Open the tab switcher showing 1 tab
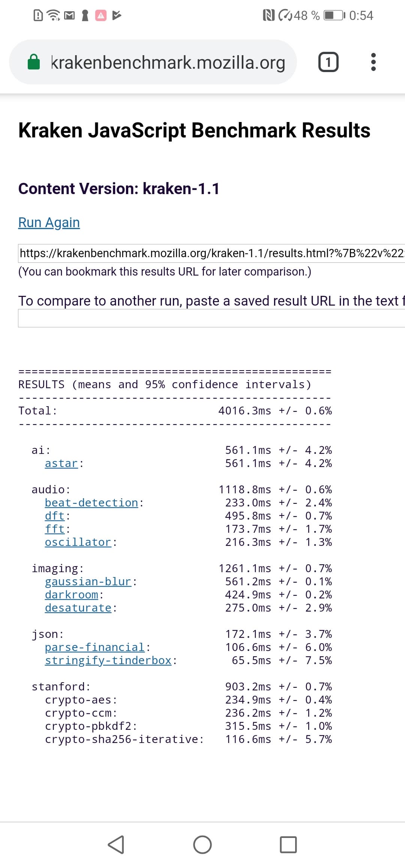Image resolution: width=405 pixels, height=868 pixels. [328, 62]
